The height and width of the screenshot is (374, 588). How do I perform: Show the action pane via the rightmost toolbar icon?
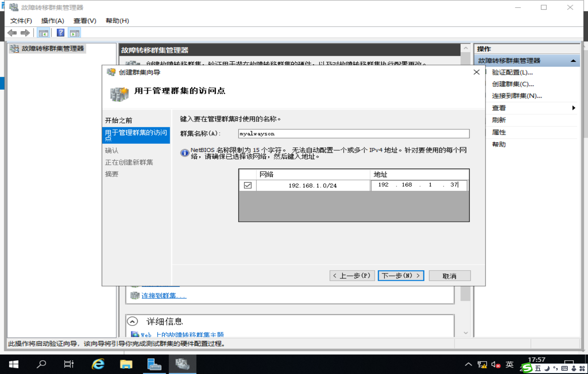click(74, 33)
